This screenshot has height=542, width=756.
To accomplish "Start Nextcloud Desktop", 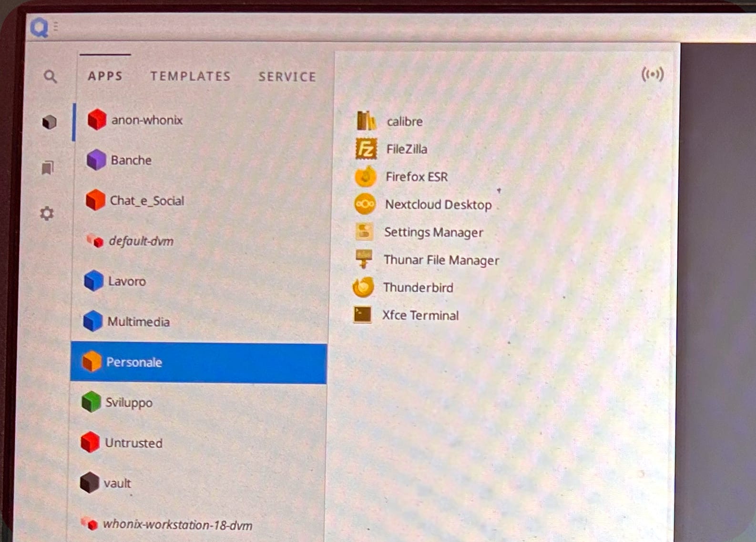I will (x=438, y=204).
